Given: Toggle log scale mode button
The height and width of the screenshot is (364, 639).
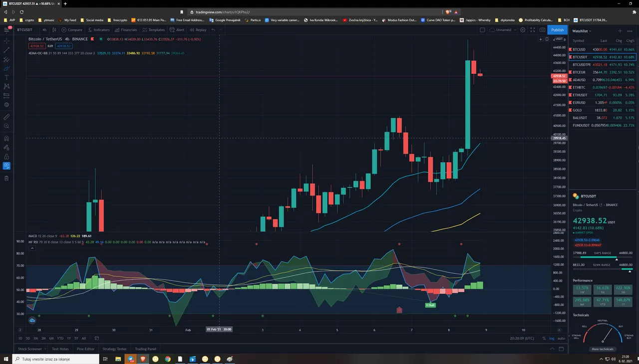Looking at the screenshot, I should coord(552,338).
